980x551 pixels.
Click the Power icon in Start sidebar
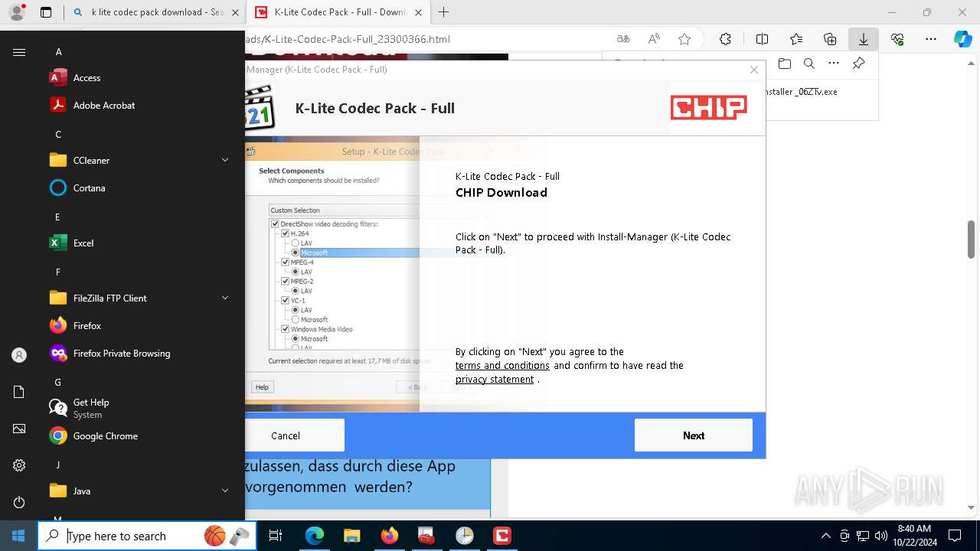click(19, 502)
